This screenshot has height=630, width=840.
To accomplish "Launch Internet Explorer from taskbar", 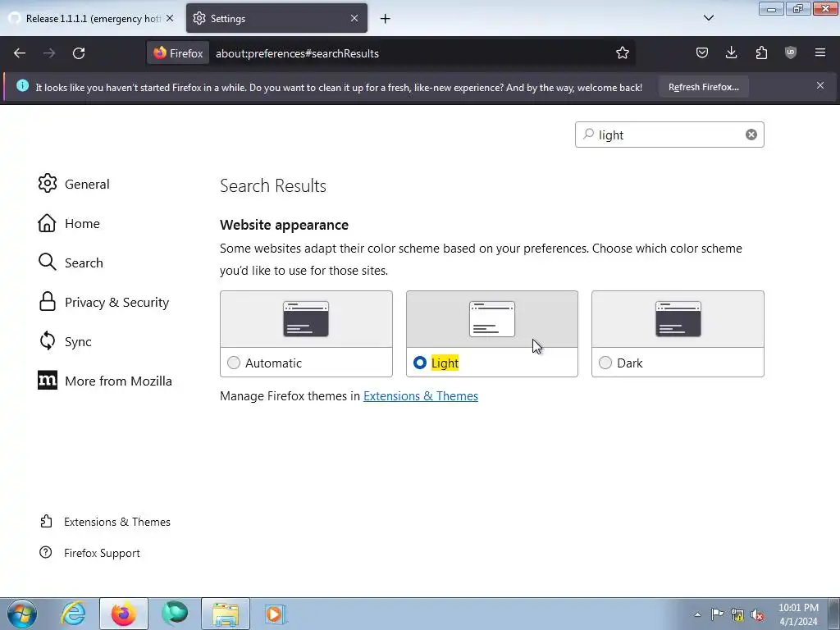I will coord(73,614).
